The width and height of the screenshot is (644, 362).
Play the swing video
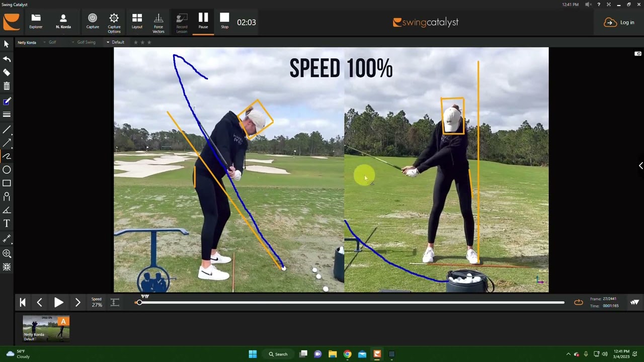click(x=58, y=302)
